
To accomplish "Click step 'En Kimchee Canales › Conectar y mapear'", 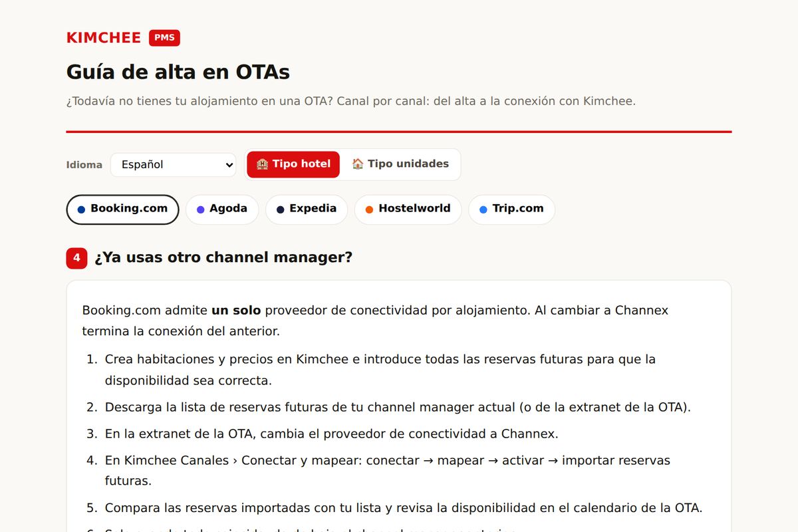I will pyautogui.click(x=388, y=470).
